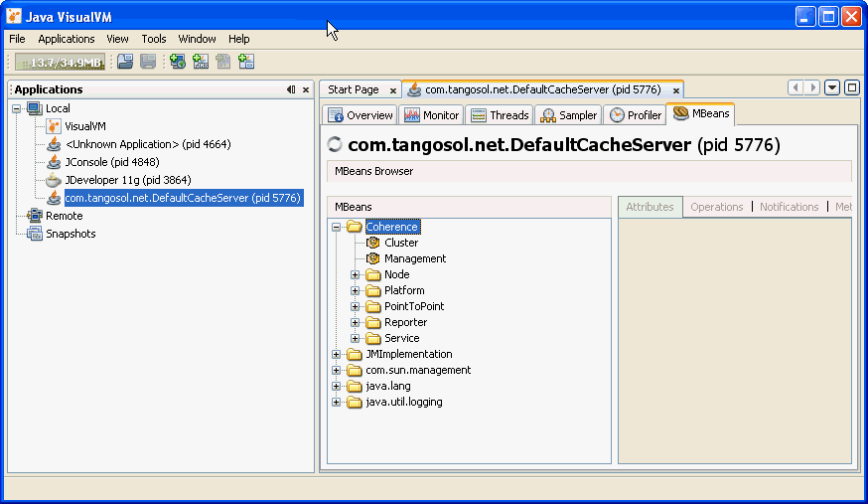Viewport: 868px width, 504px height.
Task: Select the Coherence folder node
Action: tap(392, 227)
